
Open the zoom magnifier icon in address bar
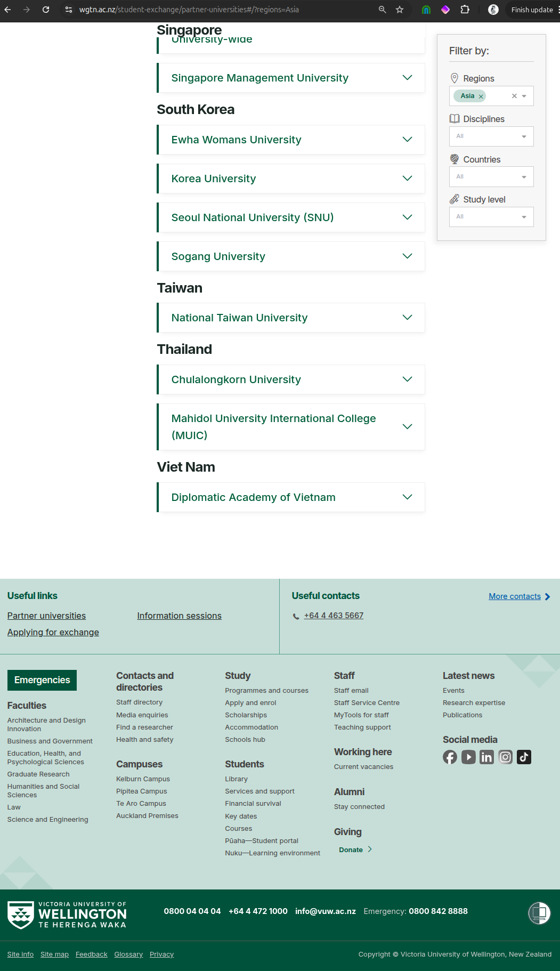tap(382, 10)
